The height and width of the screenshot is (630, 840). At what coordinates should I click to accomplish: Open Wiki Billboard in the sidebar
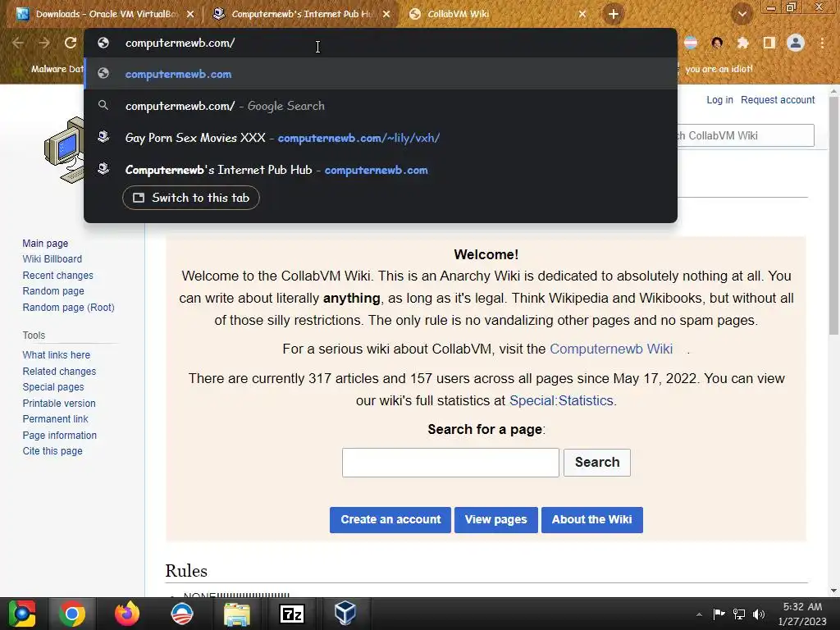point(52,258)
